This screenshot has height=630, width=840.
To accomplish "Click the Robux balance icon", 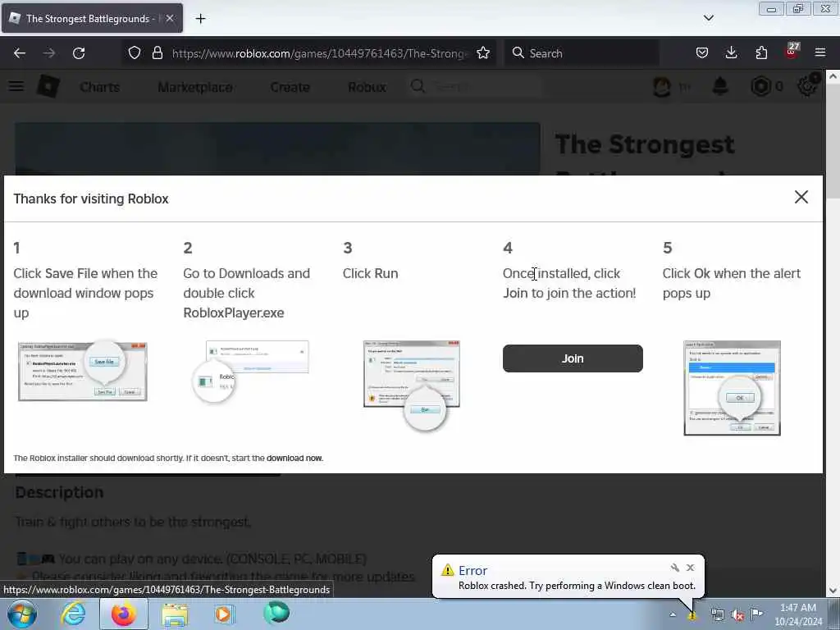I will [x=760, y=86].
